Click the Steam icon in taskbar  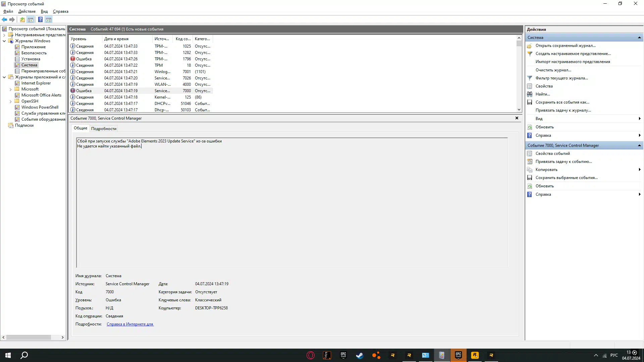[x=360, y=355]
